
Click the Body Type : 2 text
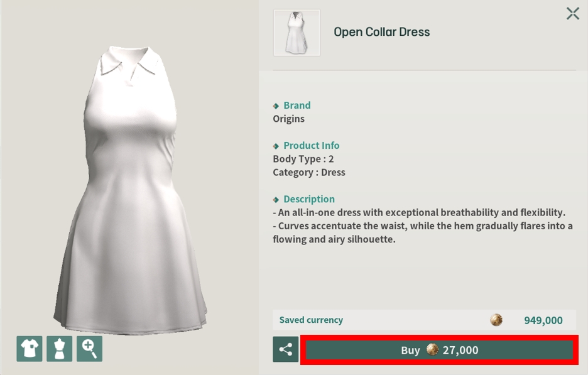click(x=303, y=159)
